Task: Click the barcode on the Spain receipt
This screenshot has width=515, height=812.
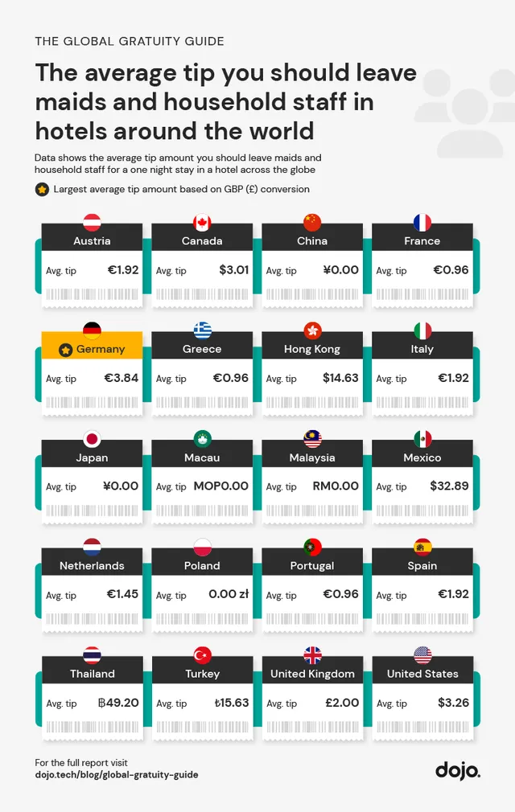Action: (x=422, y=619)
